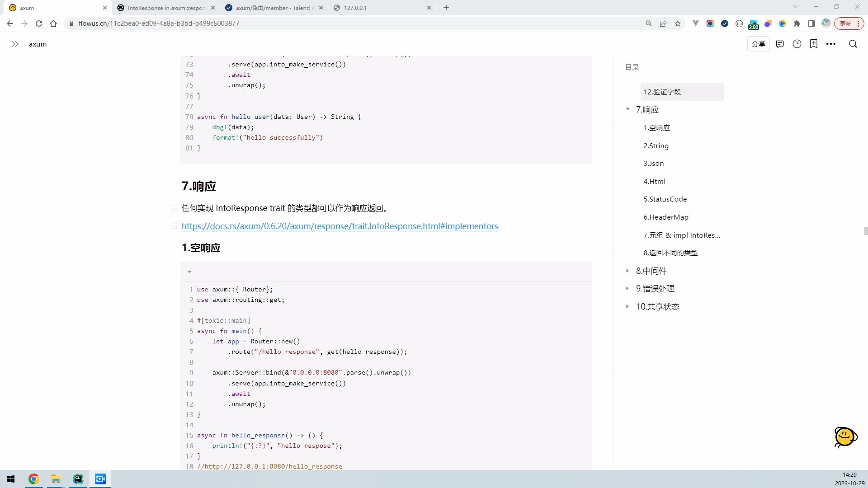
Task: Collapse the code block disclosure triangle
Action: pos(189,271)
